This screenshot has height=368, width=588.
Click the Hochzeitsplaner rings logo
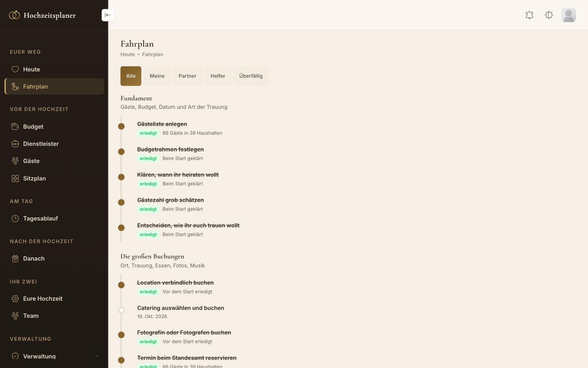[14, 15]
